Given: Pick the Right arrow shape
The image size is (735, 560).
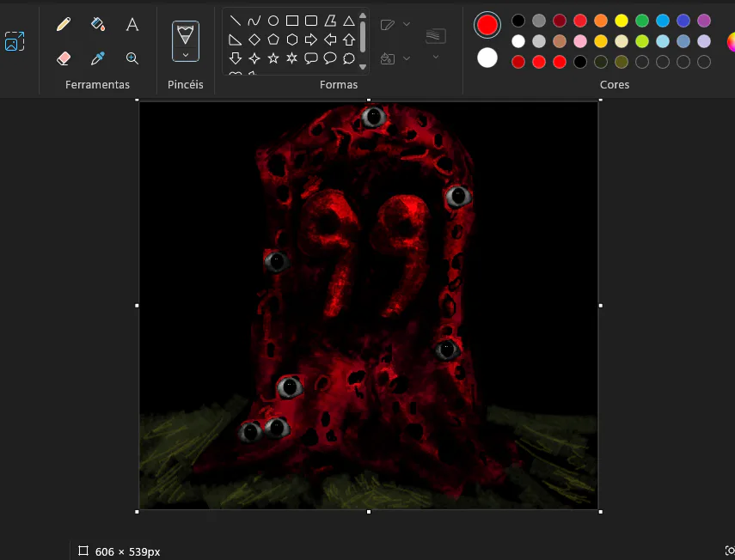Looking at the screenshot, I should pos(311,40).
